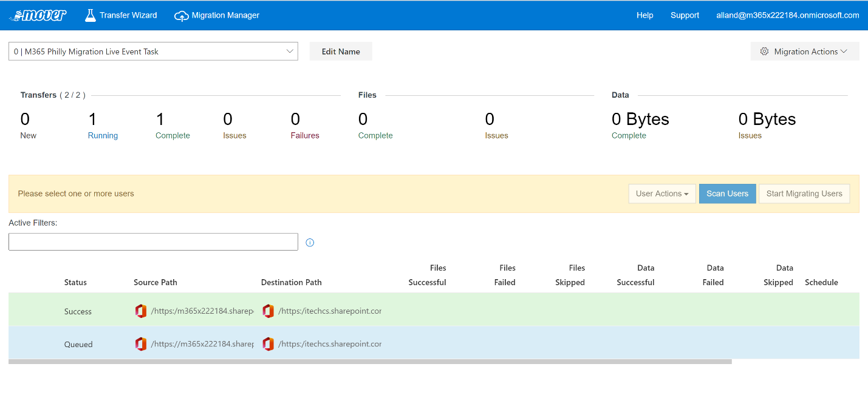868x412 pixels.
Task: Click Office icon in Success row source path
Action: pyautogui.click(x=141, y=311)
